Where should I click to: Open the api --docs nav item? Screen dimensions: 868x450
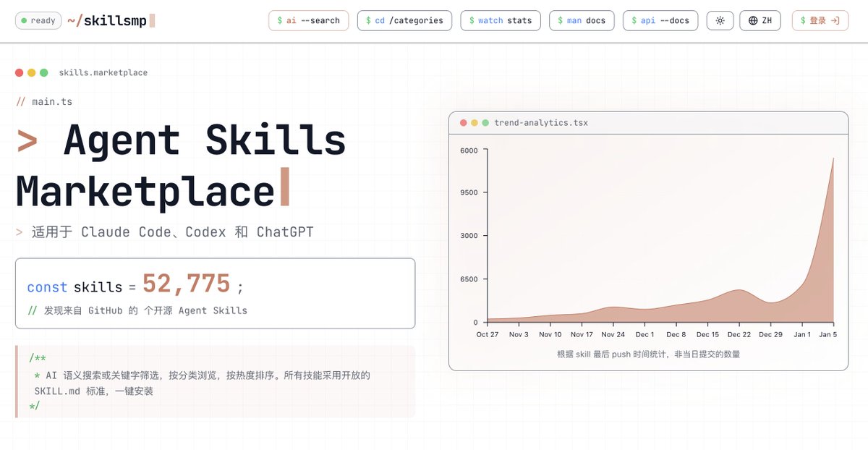pos(660,20)
